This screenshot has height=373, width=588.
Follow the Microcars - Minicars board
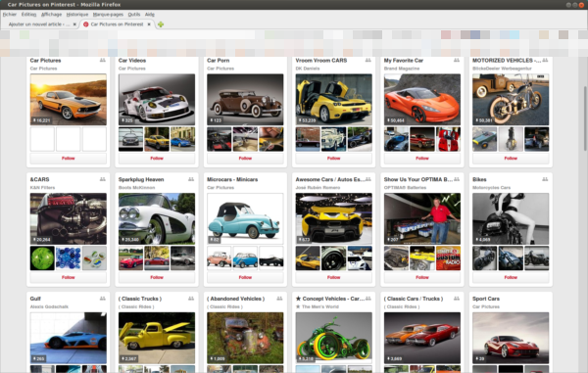coord(245,277)
